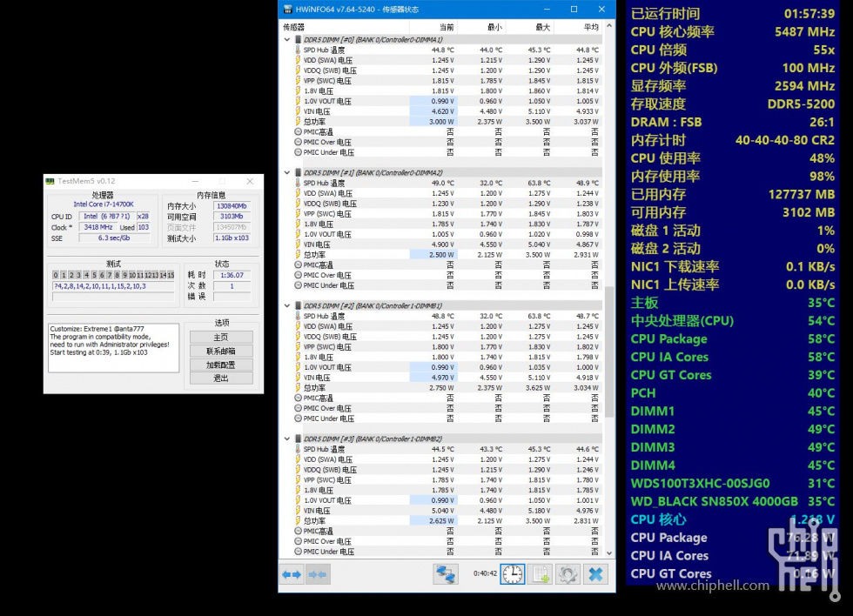
Task: Click lightning icon beside DIMM [#2] VIN 电压
Action: pos(298,378)
